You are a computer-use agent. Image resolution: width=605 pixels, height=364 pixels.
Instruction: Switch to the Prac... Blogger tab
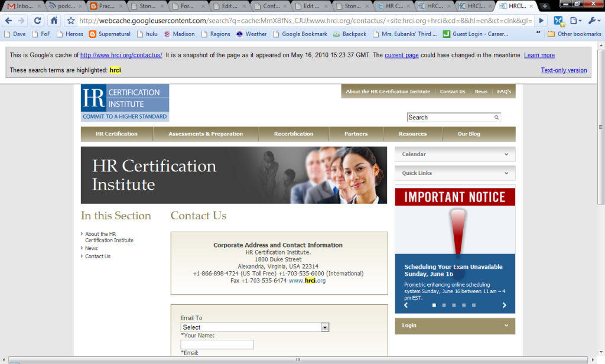pyautogui.click(x=106, y=6)
